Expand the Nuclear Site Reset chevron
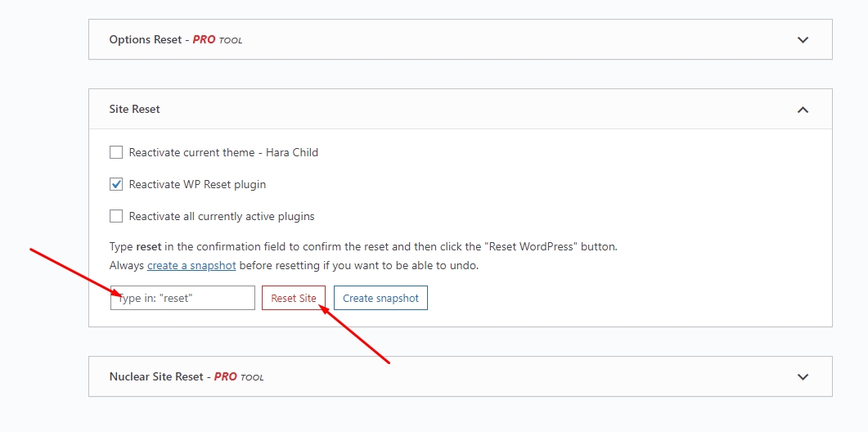 coord(803,377)
